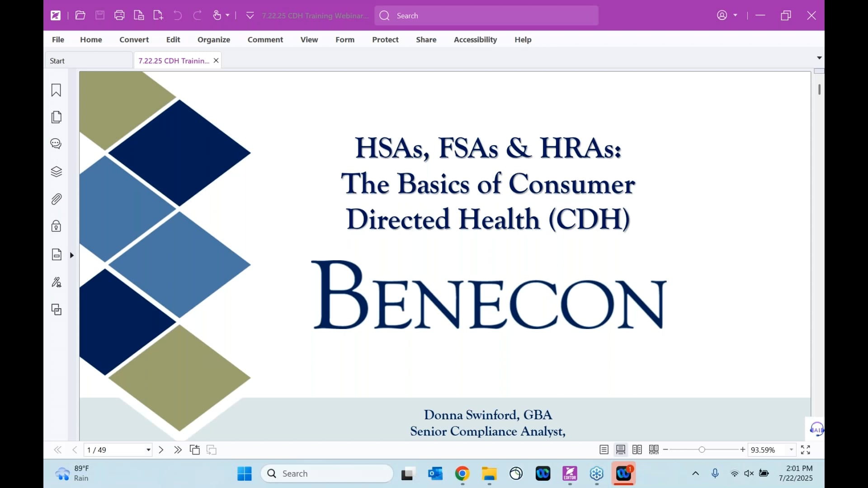Open the Pages thumbnail panel

coord(56,117)
